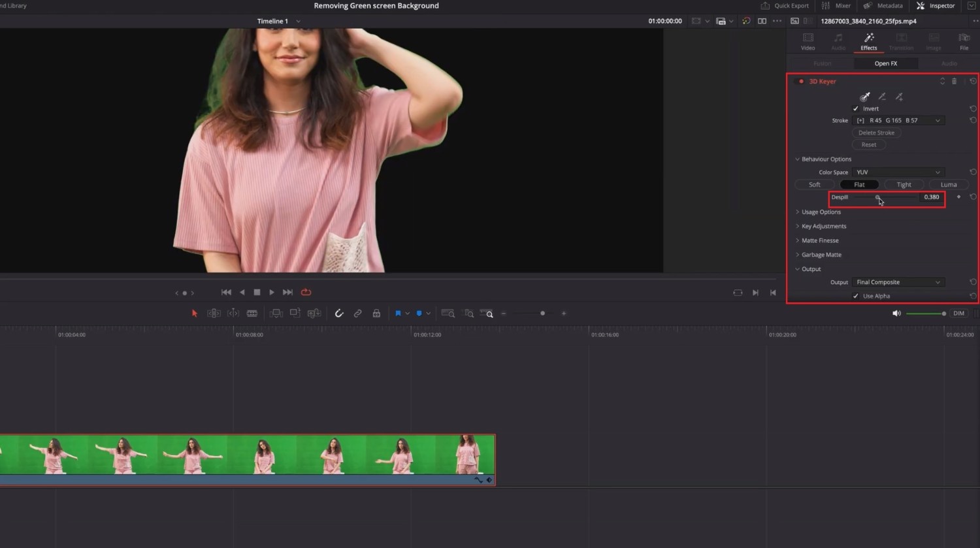Click the blue flag marker icon
This screenshot has width=980, height=548.
click(398, 314)
